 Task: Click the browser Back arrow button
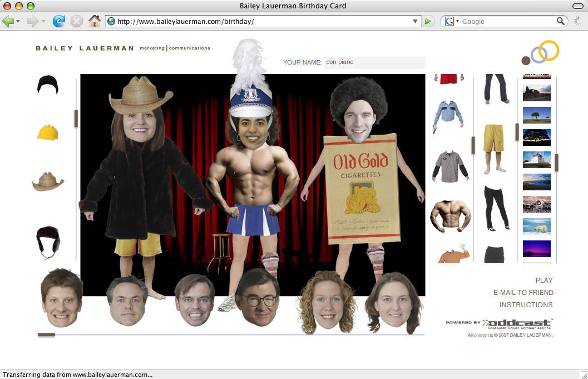pos(7,21)
